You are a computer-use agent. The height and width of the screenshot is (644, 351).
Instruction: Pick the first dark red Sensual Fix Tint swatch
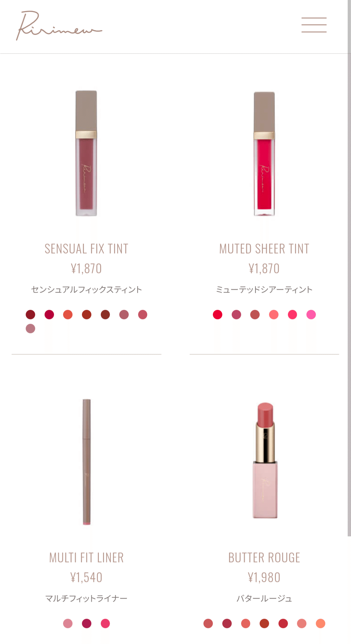31,315
